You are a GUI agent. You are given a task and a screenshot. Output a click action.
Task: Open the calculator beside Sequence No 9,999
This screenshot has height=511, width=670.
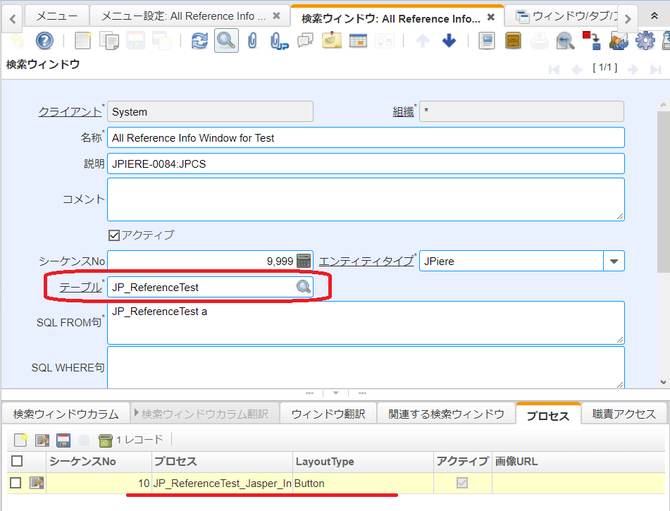[x=303, y=261]
